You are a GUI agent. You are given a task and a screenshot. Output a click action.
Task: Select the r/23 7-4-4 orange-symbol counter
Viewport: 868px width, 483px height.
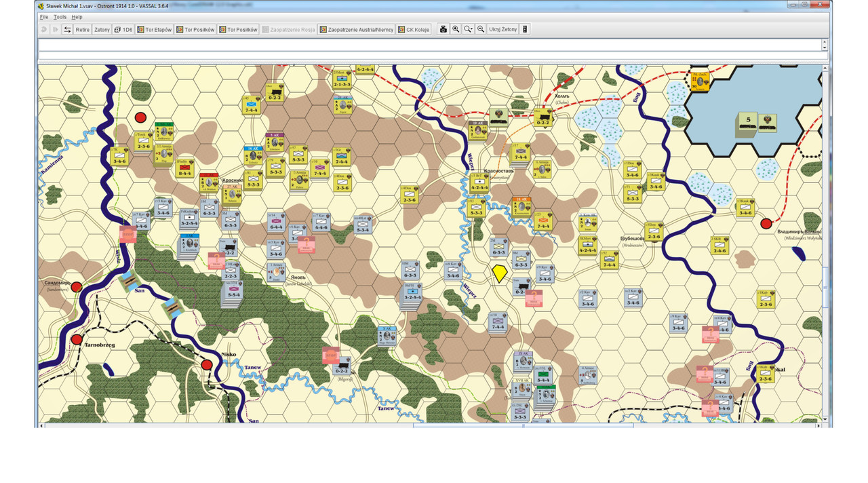point(543,220)
